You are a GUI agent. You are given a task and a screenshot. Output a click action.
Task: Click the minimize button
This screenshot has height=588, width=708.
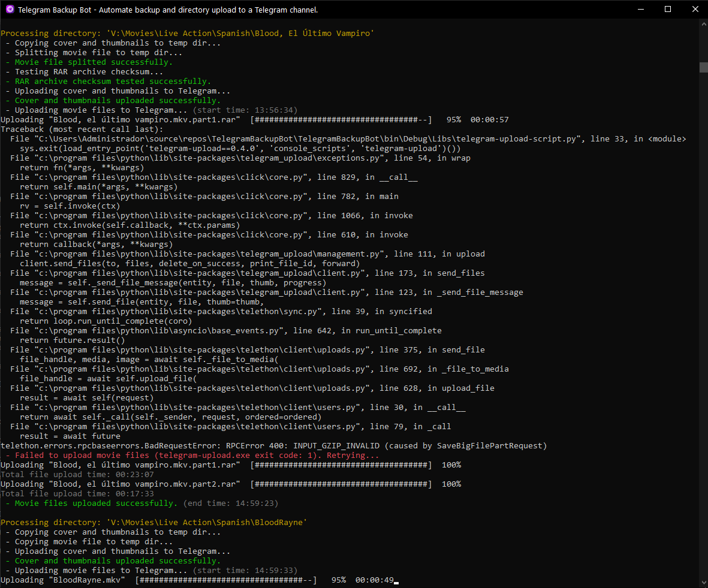(x=641, y=10)
